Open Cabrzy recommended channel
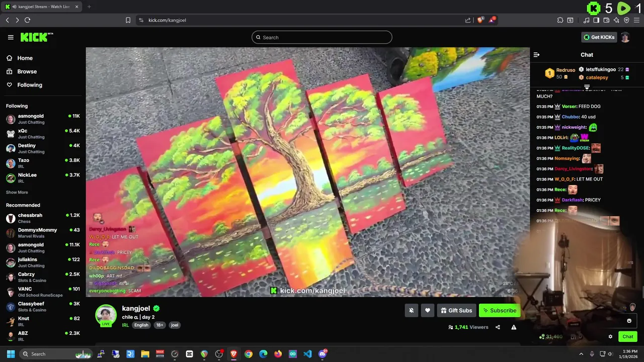The image size is (644, 362). (x=43, y=277)
